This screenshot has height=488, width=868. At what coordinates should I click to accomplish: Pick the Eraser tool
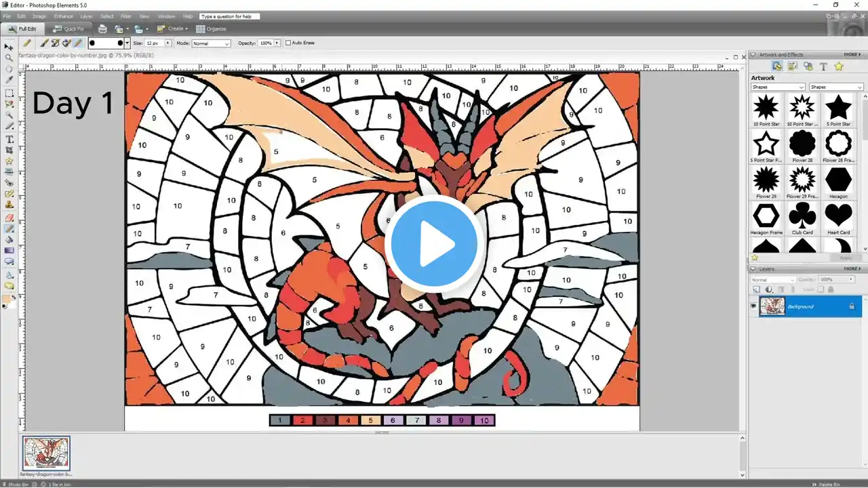tap(9, 218)
